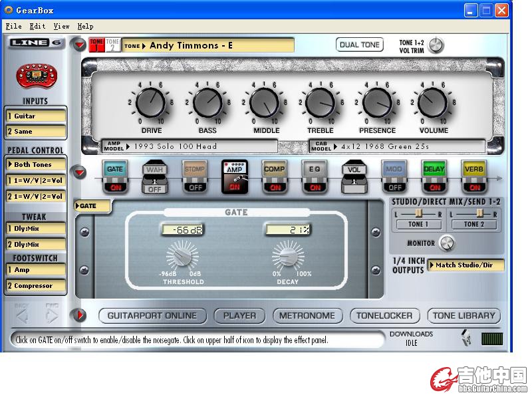
Task: Show the DELAY effect panel
Action: click(434, 169)
